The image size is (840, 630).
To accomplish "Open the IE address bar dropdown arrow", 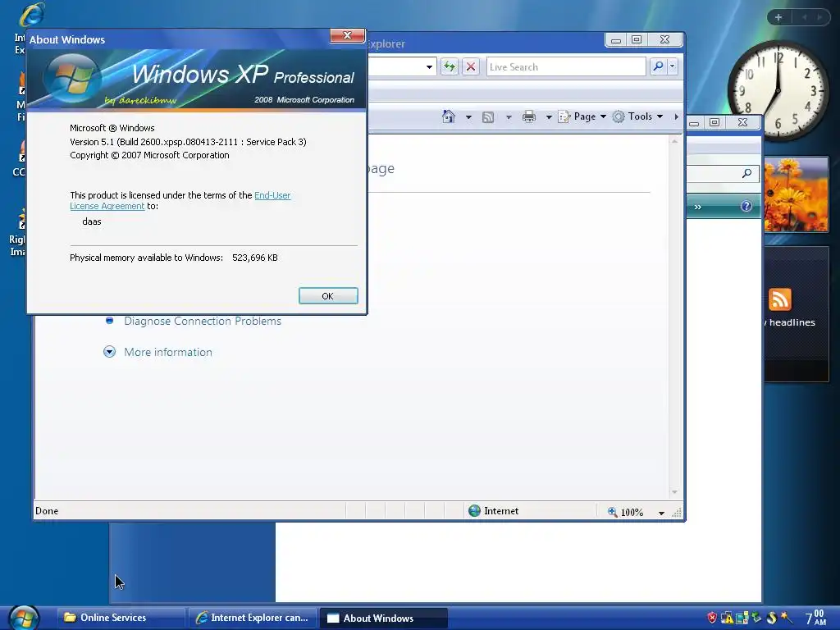I will pos(429,67).
